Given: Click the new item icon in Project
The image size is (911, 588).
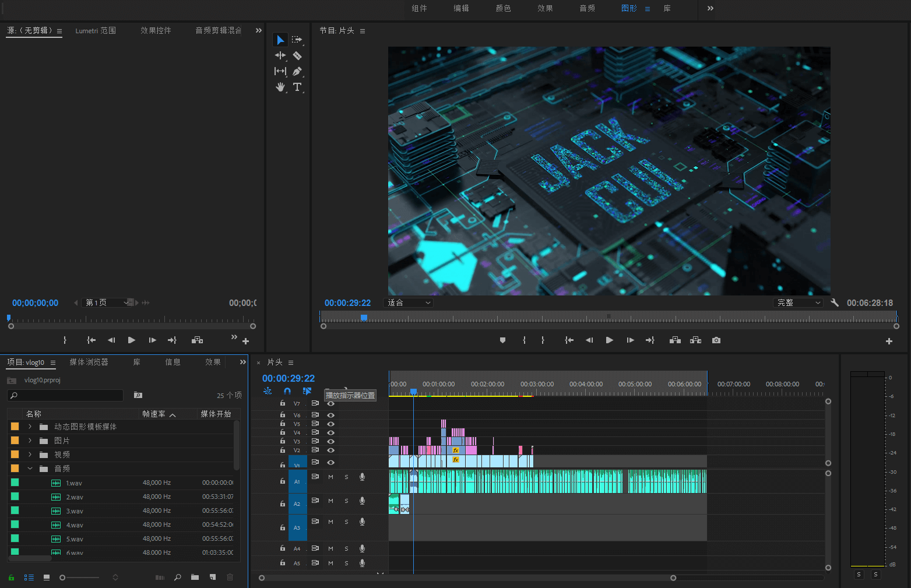Looking at the screenshot, I should (x=213, y=577).
